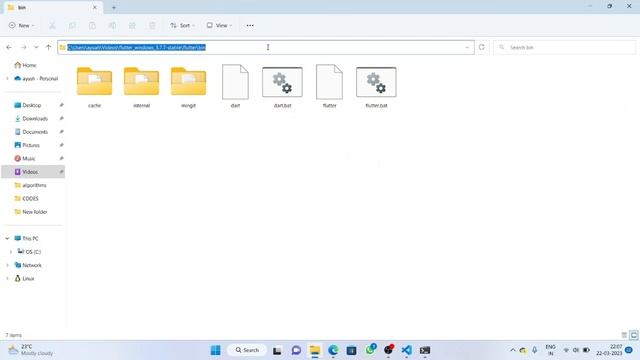Click the Delete trash icon
The width and height of the screenshot is (640, 360).
pos(152,25)
